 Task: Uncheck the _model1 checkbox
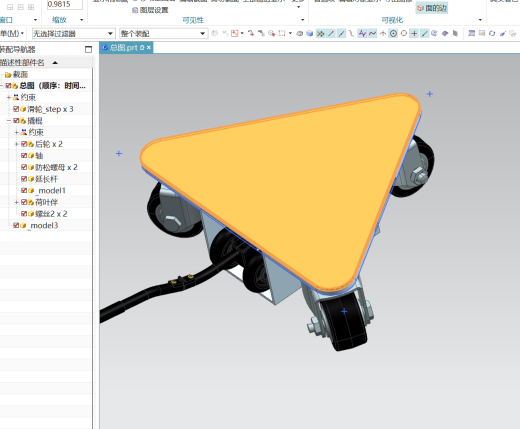pos(24,191)
